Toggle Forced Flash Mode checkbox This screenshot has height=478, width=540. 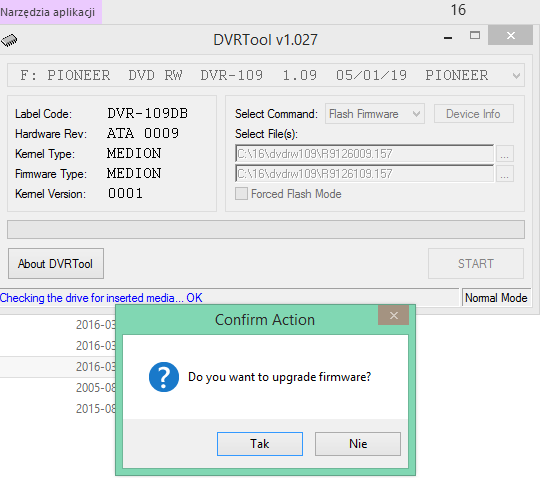point(241,194)
